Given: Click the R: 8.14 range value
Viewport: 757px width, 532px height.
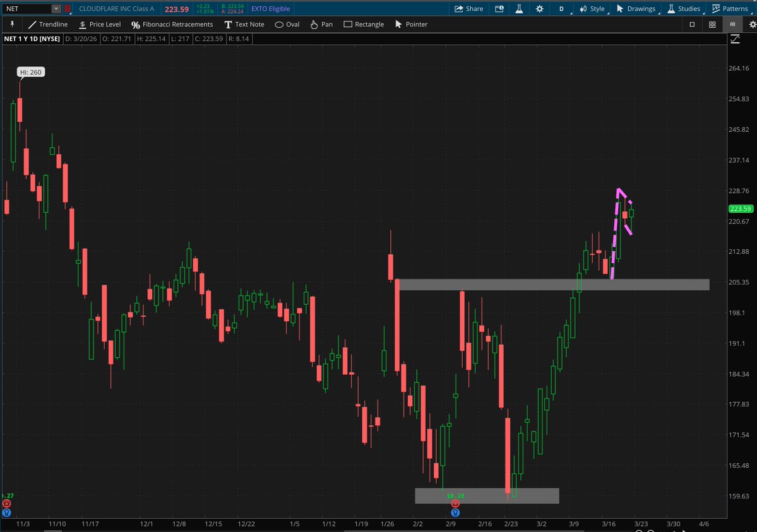Looking at the screenshot, I should pos(239,38).
